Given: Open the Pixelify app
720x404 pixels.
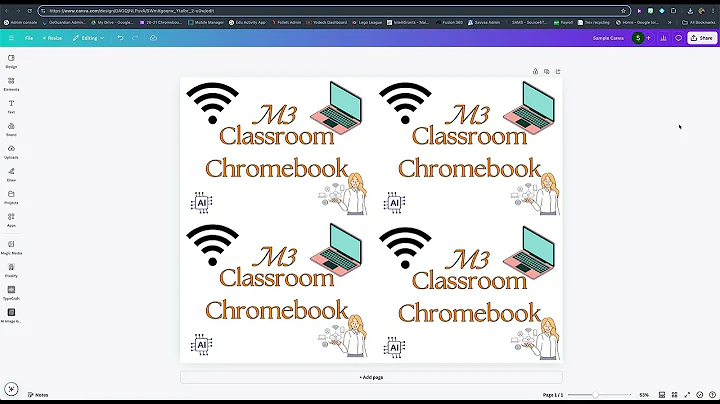Looking at the screenshot, I should (11, 270).
